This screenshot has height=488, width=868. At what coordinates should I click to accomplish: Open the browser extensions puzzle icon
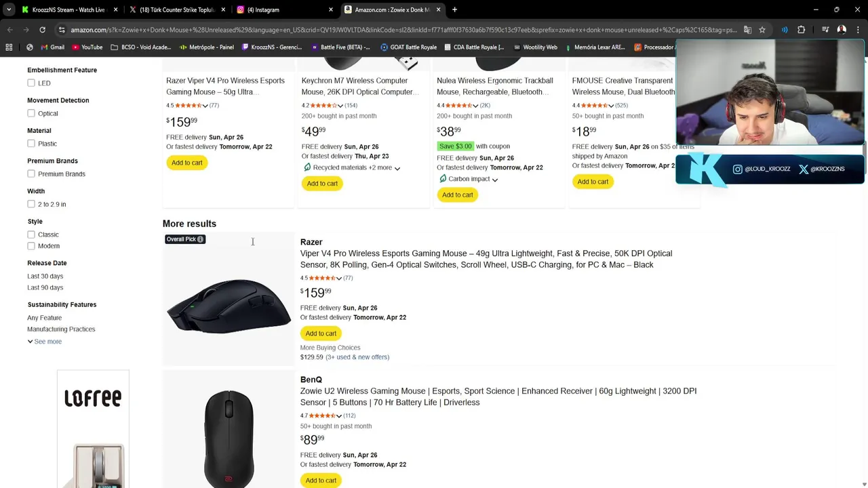click(801, 30)
